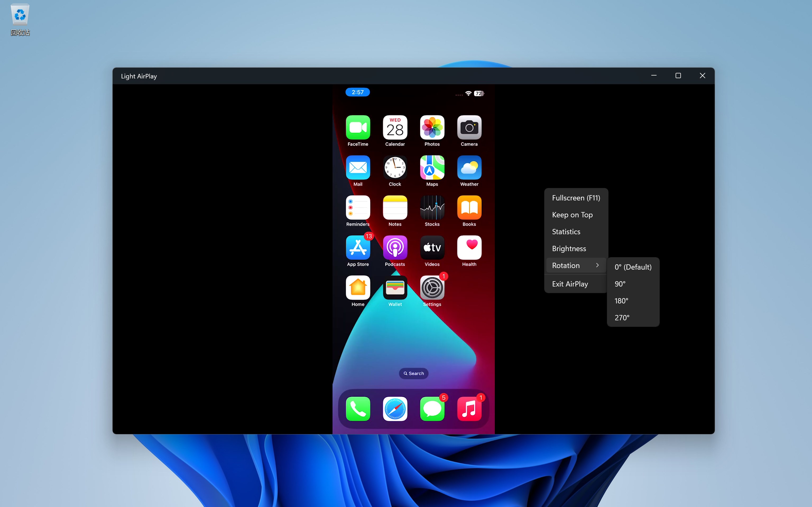Image resolution: width=812 pixels, height=507 pixels.
Task: Select the 90° rotation option
Action: point(620,284)
